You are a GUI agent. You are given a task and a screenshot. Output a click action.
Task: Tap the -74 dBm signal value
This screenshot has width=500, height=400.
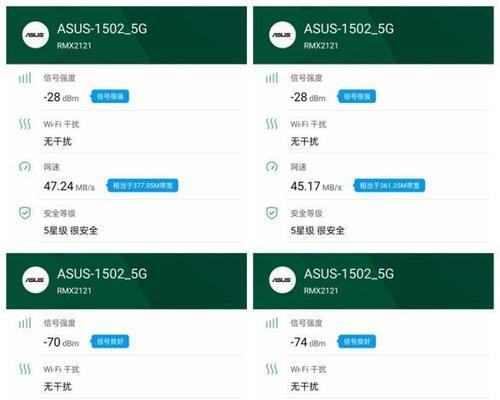[308, 342]
